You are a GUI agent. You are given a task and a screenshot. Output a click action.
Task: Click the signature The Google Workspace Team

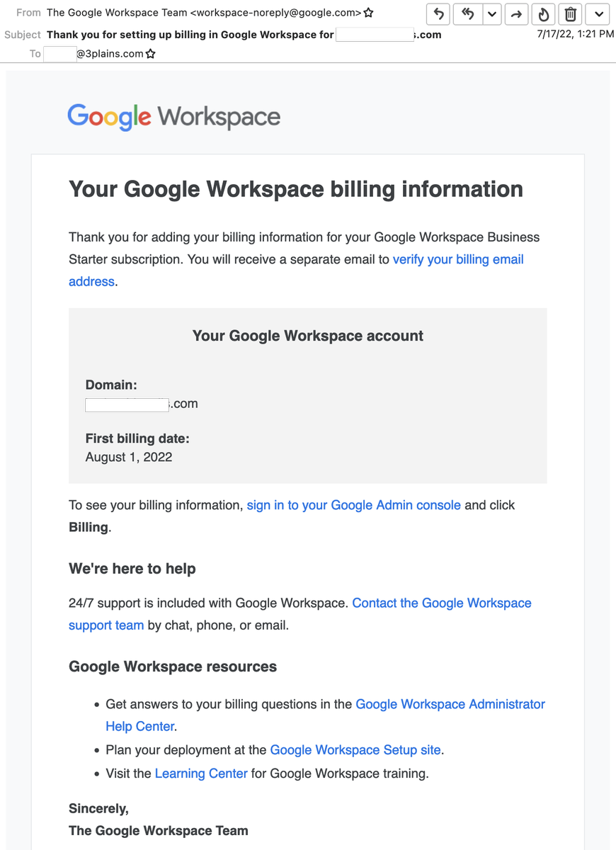click(159, 831)
